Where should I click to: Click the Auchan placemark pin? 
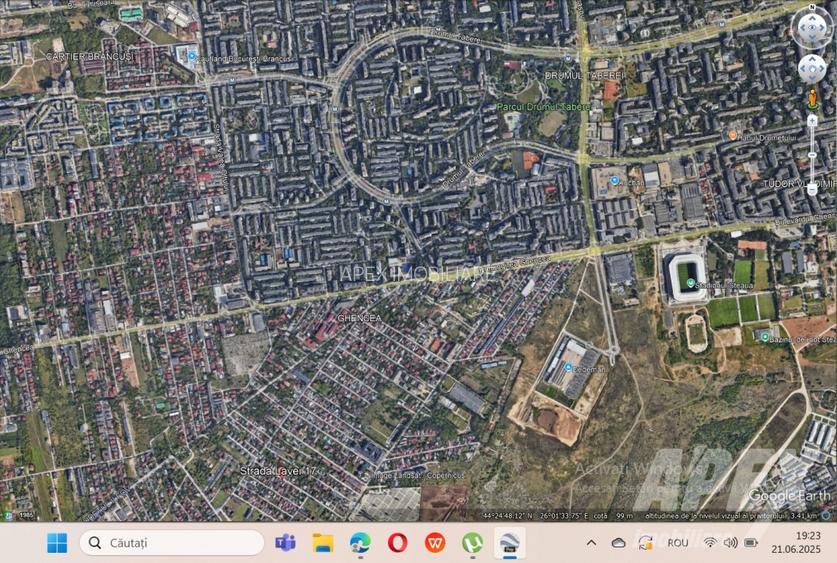click(x=614, y=180)
